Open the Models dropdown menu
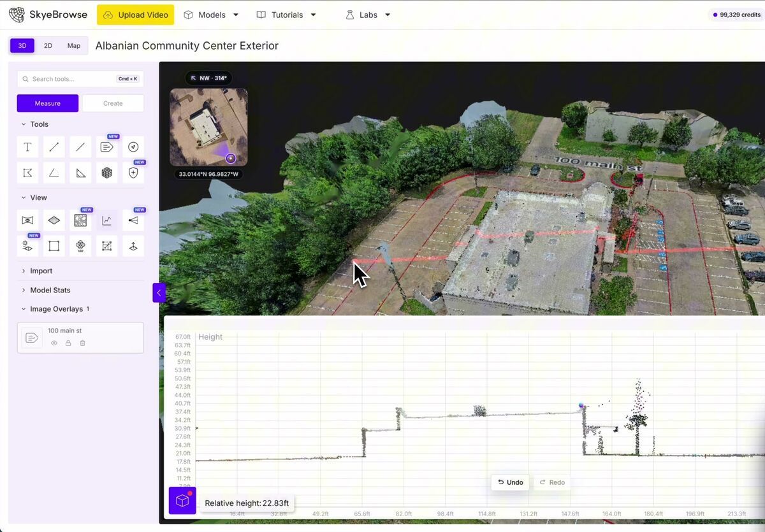765x532 pixels. pos(212,15)
